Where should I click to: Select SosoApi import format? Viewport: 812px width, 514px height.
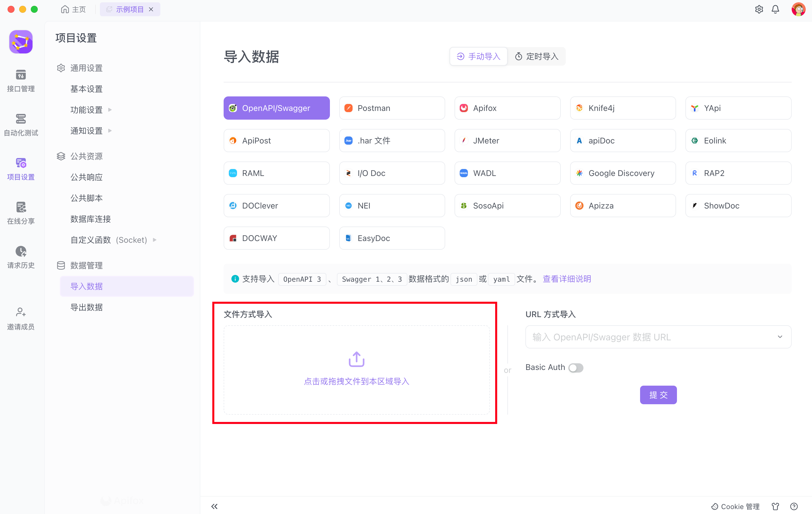pyautogui.click(x=507, y=206)
